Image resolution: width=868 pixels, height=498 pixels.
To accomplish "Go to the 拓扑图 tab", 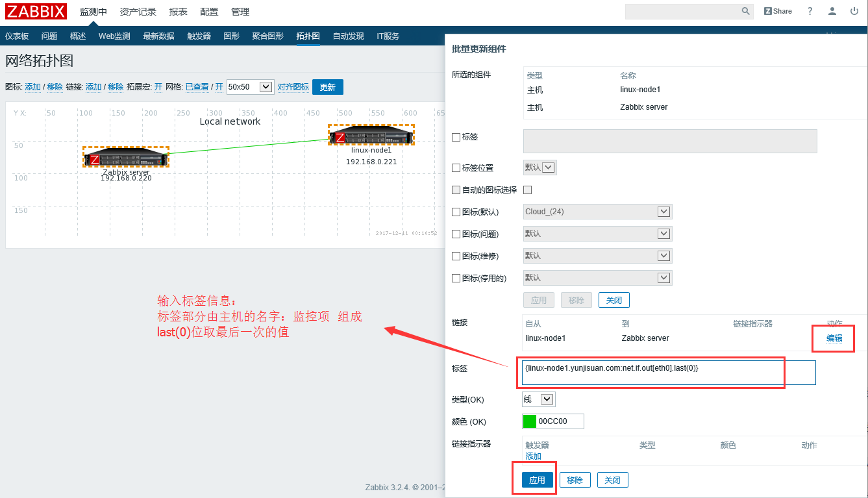I will (x=308, y=36).
